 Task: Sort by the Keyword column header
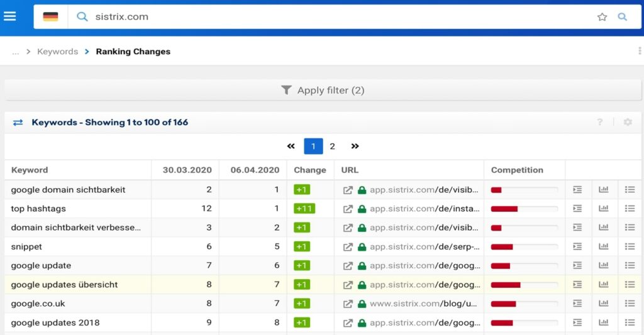point(30,170)
